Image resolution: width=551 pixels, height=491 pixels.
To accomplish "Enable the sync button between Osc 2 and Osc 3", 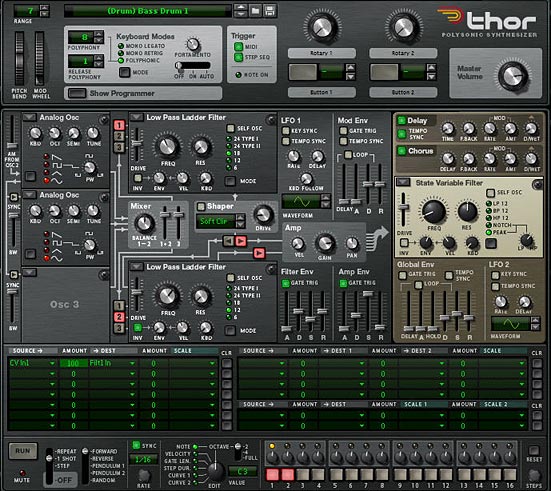I will pyautogui.click(x=14, y=274).
